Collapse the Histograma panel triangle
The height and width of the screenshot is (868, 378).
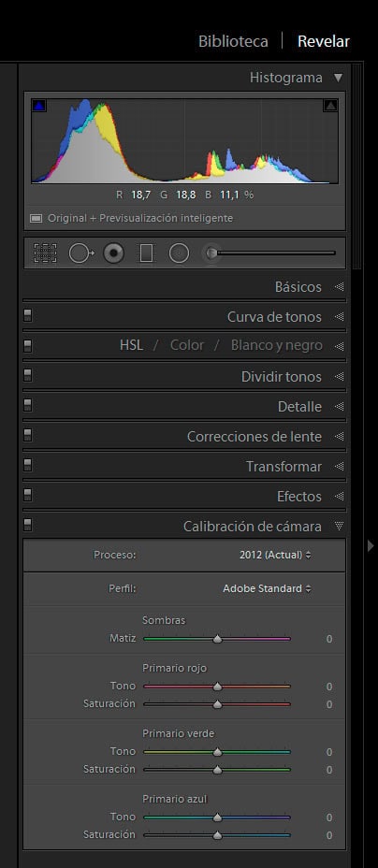[x=339, y=78]
